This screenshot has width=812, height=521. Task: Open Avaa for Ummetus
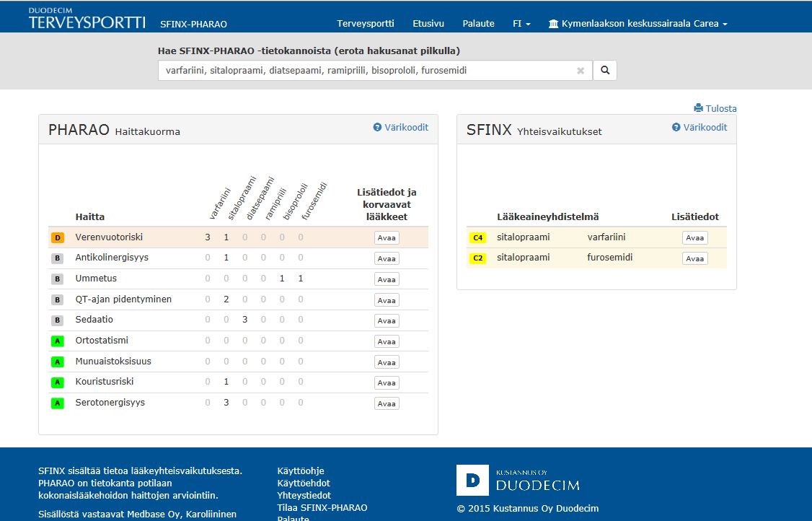pos(387,279)
